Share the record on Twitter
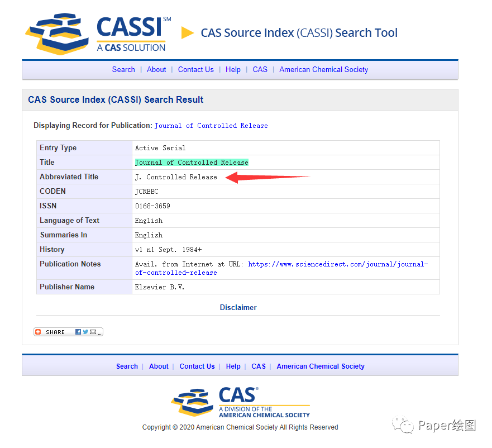The height and width of the screenshot is (448, 492). coord(85,332)
